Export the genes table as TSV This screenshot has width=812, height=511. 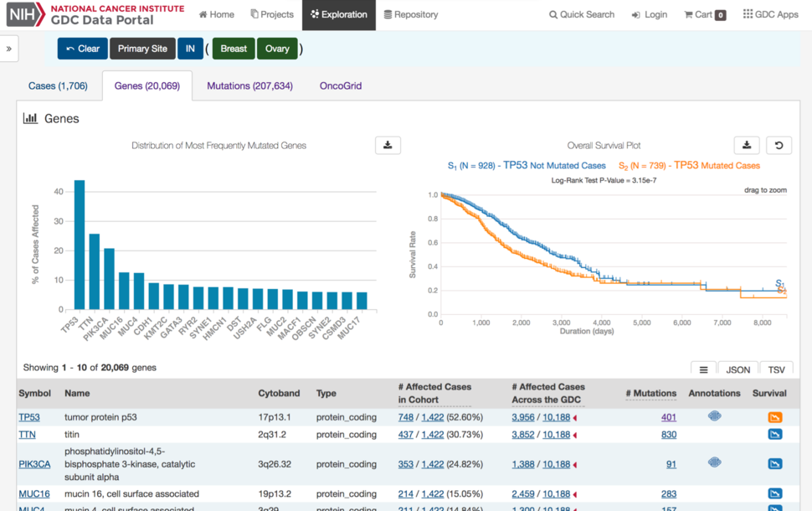[x=777, y=369]
